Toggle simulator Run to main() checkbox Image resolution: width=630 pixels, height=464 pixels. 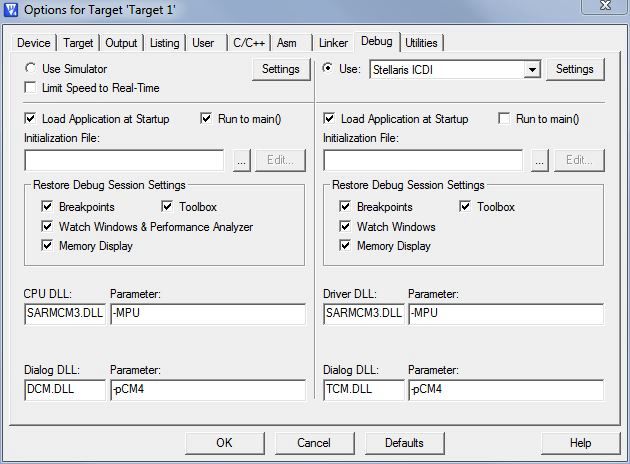pyautogui.click(x=206, y=119)
